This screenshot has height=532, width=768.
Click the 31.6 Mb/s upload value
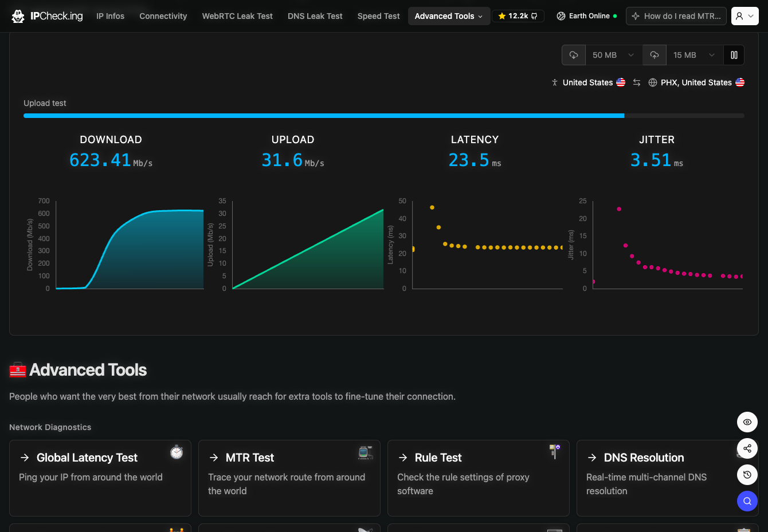coord(293,160)
